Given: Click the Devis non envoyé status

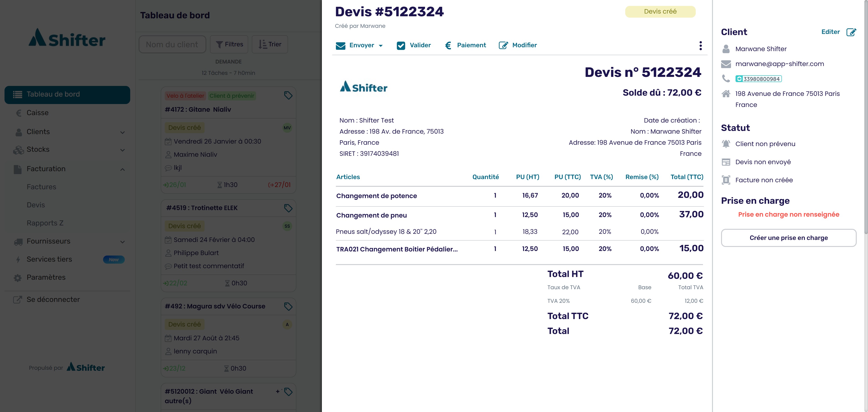Looking at the screenshot, I should click(x=762, y=162).
